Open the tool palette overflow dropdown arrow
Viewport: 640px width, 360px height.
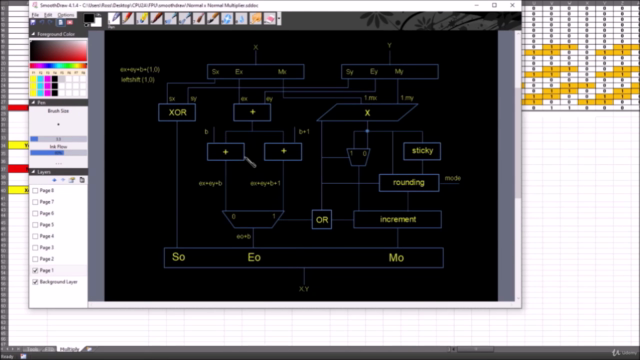point(279,19)
